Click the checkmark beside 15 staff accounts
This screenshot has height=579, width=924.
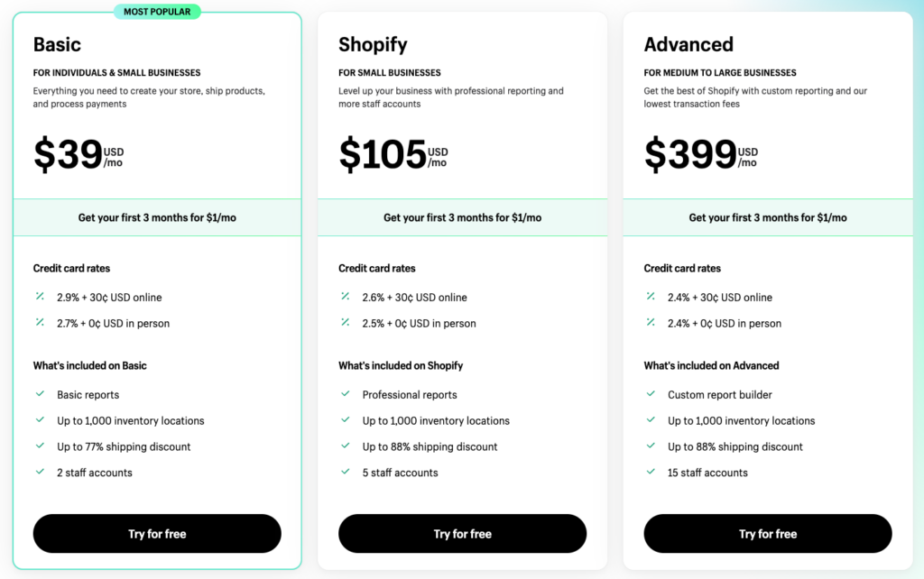click(651, 472)
